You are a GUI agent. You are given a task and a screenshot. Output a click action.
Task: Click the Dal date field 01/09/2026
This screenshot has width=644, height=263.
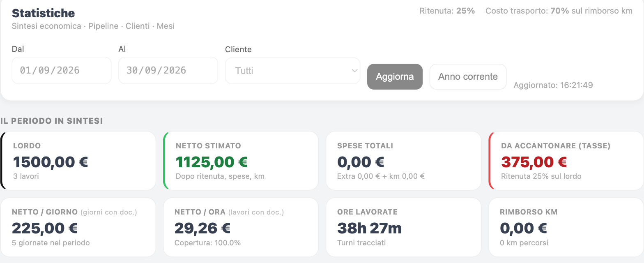pyautogui.click(x=62, y=70)
